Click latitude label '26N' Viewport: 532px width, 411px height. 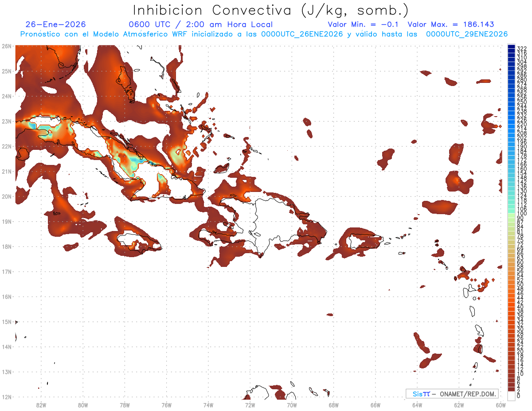pyautogui.click(x=7, y=46)
